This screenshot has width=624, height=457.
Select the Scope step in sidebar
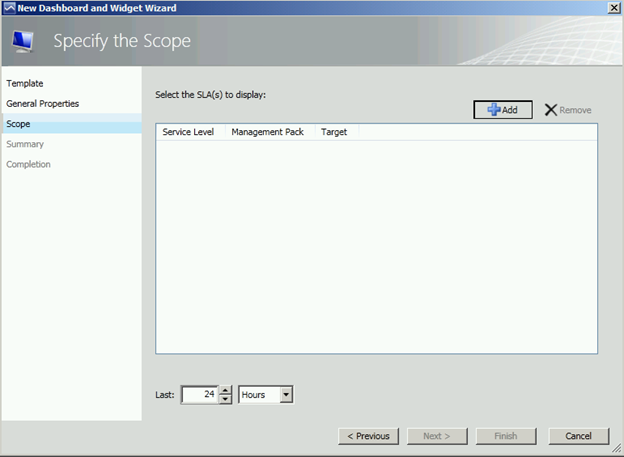click(x=72, y=124)
